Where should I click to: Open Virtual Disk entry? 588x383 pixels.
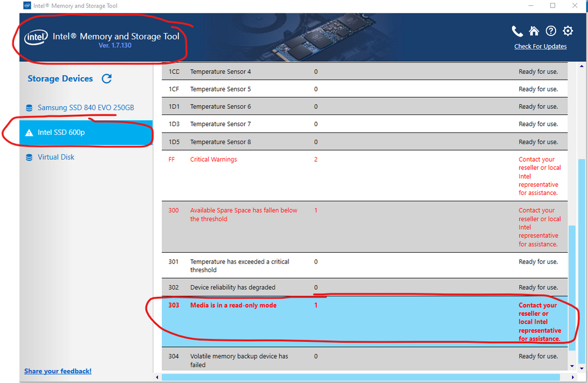point(56,157)
